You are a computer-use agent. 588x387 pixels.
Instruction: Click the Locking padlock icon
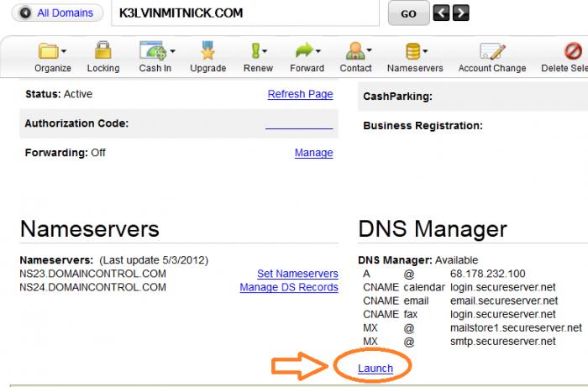point(102,50)
